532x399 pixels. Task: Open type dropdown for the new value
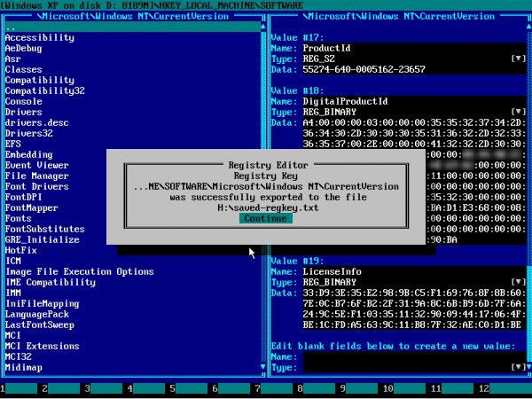click(x=519, y=367)
